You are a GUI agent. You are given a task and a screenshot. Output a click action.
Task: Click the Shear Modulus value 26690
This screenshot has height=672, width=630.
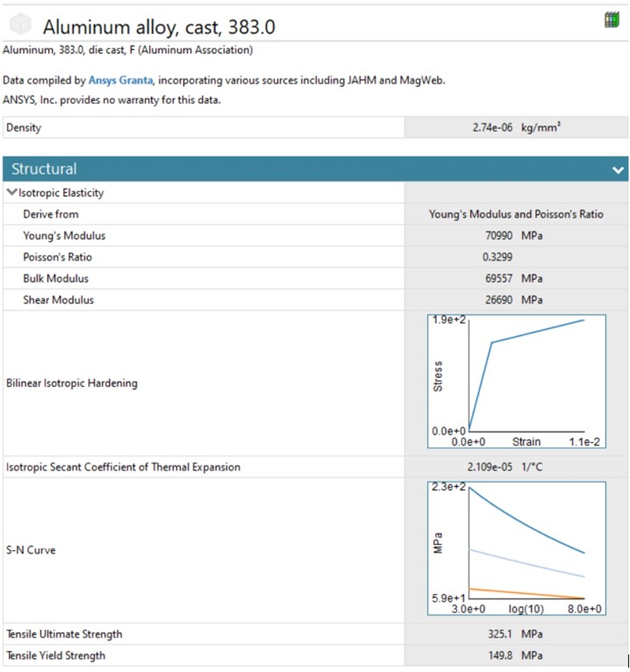pos(499,300)
